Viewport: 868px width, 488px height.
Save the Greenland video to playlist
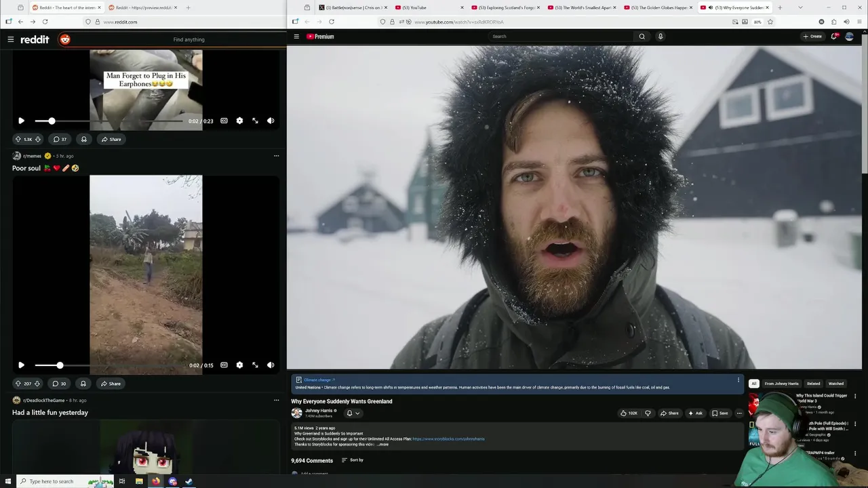click(719, 413)
